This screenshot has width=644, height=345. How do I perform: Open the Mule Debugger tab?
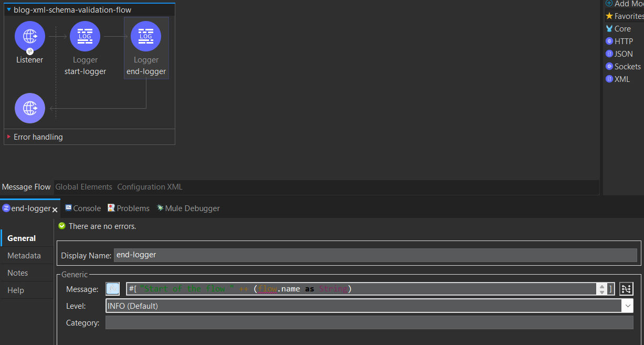188,208
